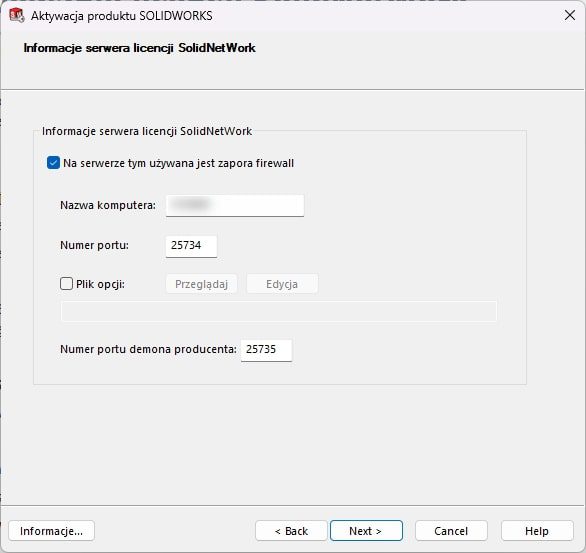Click the empty options file path field
Image resolution: width=586 pixels, height=553 pixels.
click(279, 311)
